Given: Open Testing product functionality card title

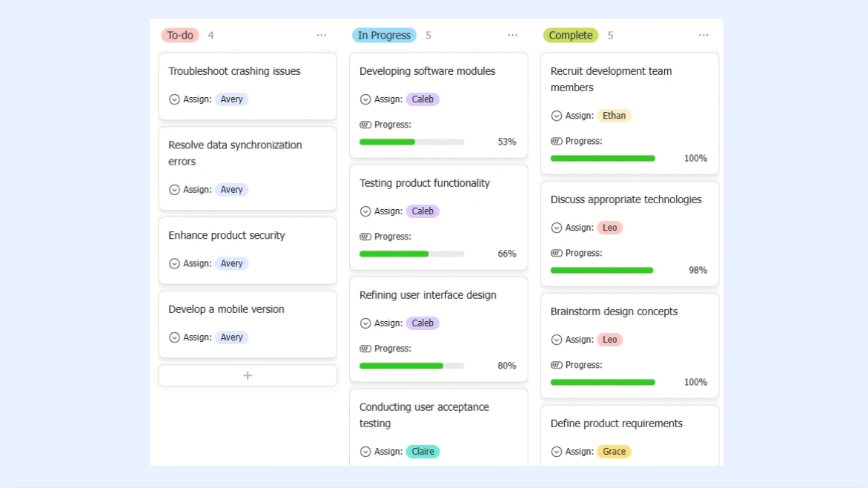Looking at the screenshot, I should 425,183.
